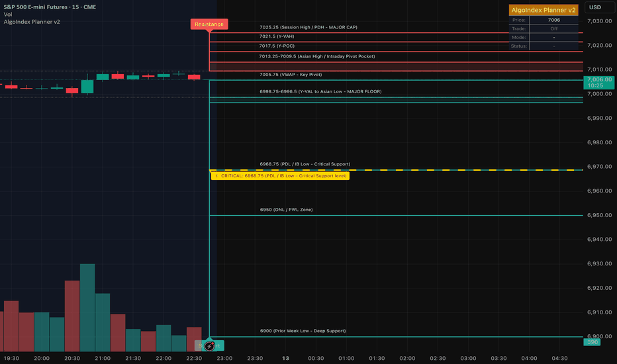Click the red Resistance label tag
Screen dimensions: 617x364
point(209,24)
